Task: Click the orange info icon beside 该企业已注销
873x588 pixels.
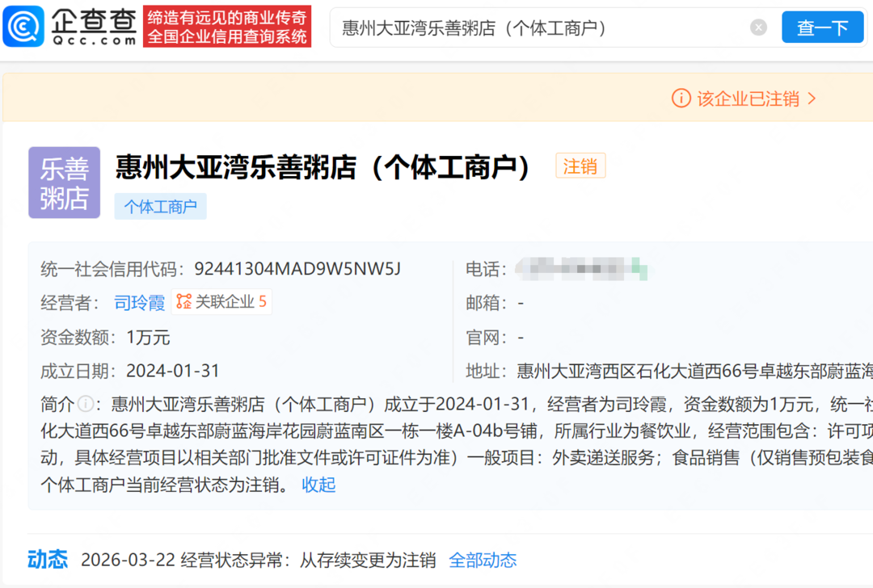Action: (681, 99)
